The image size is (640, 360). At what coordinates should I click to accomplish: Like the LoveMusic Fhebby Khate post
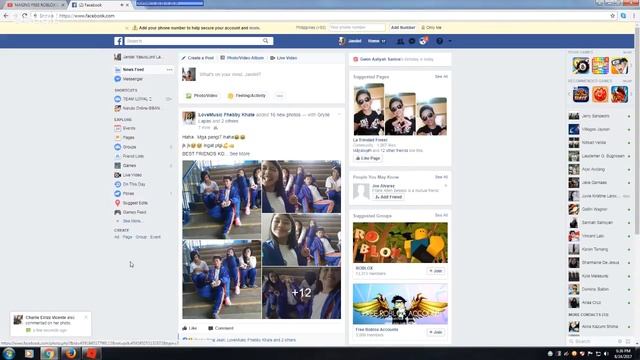point(190,328)
